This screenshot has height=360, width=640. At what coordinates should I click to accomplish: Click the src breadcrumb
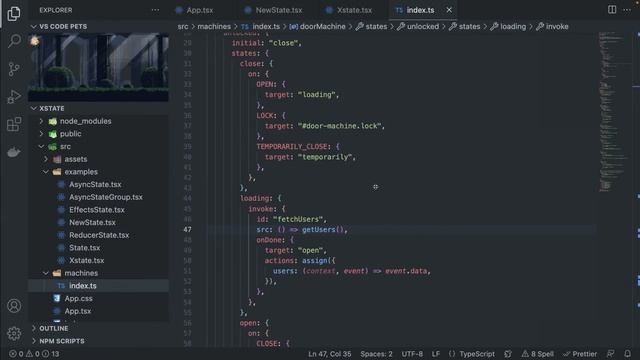tap(183, 27)
